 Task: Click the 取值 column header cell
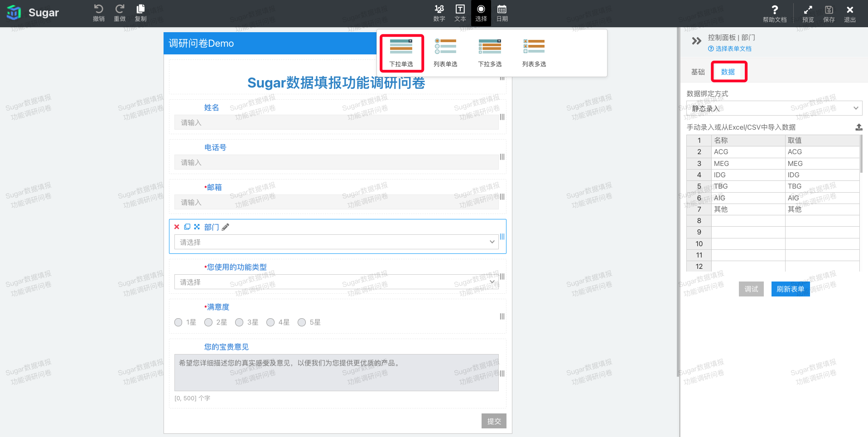click(822, 141)
